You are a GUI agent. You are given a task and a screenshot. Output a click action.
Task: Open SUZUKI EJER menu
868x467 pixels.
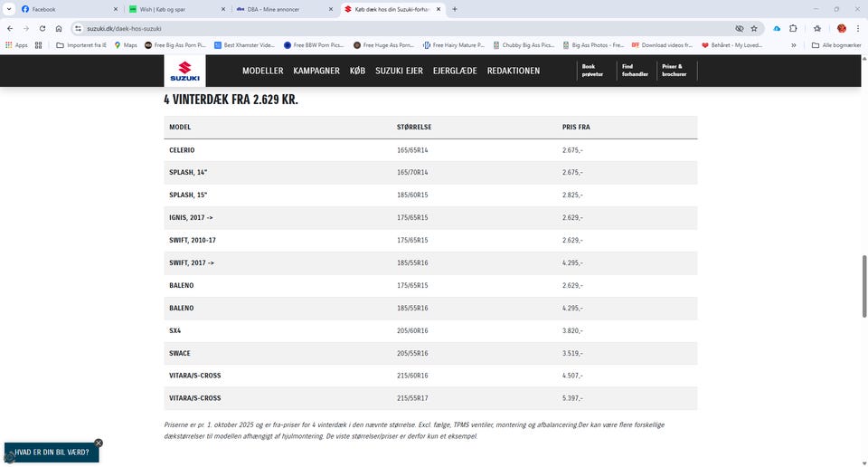click(x=399, y=71)
